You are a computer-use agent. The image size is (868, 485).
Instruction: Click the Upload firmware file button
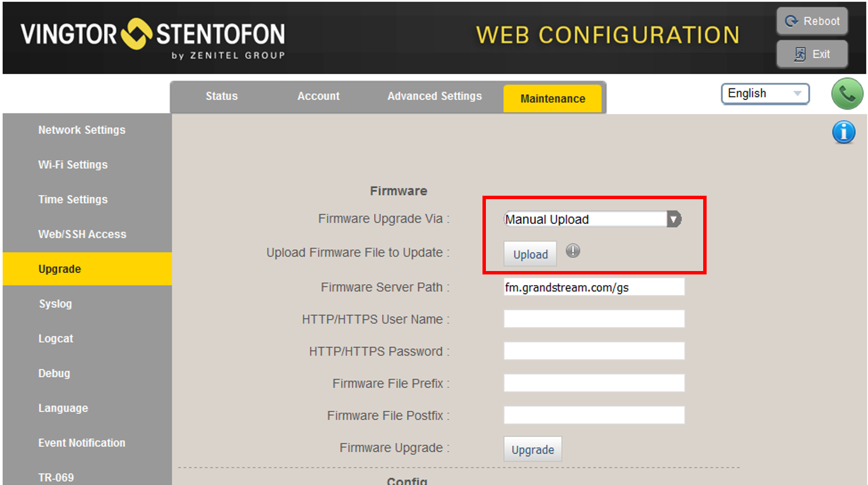point(530,254)
